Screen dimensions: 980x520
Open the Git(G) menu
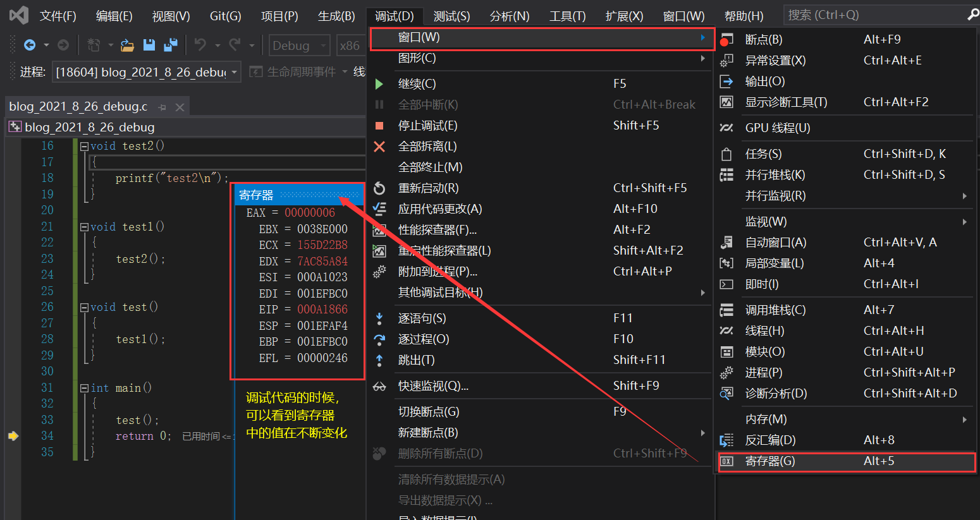pos(226,16)
